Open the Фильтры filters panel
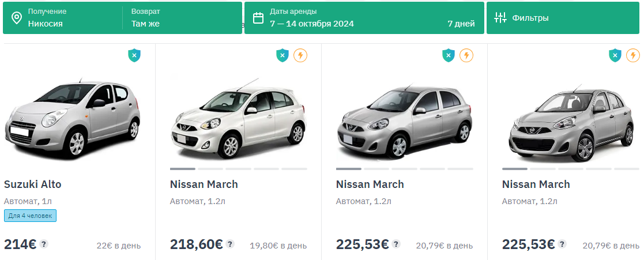Screen dimensions: 644x260 562,18
